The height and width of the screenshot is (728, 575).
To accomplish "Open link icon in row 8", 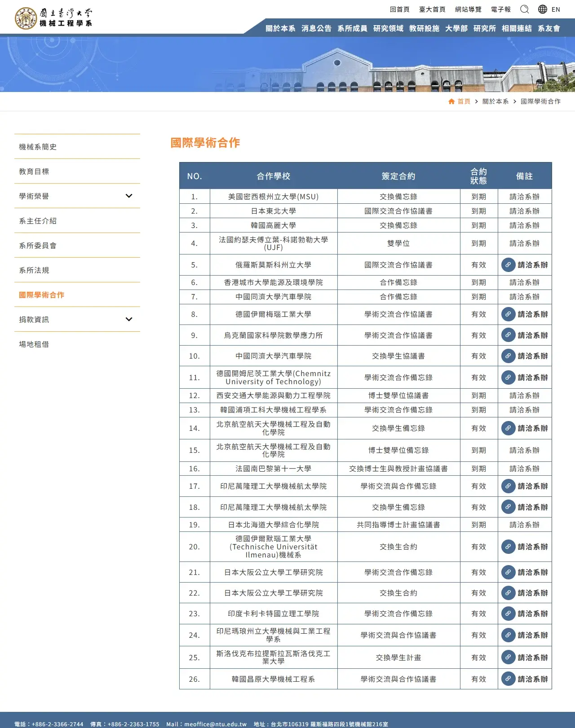I will 508,314.
